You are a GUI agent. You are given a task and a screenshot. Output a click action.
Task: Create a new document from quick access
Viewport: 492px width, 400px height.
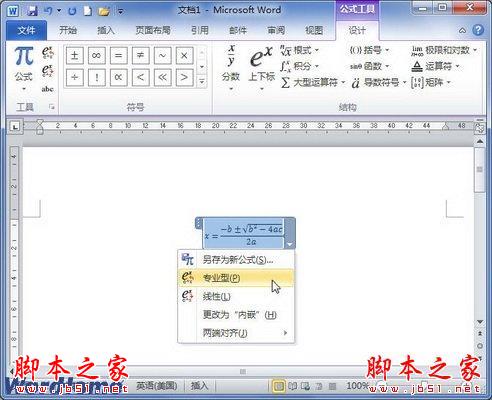click(88, 11)
